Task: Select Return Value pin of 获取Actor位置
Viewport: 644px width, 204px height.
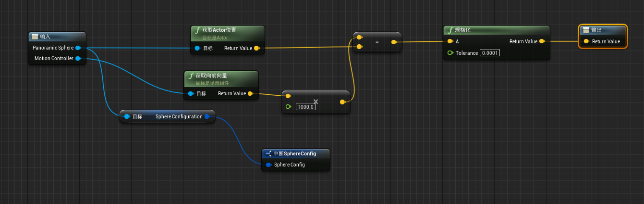Action: click(256, 48)
